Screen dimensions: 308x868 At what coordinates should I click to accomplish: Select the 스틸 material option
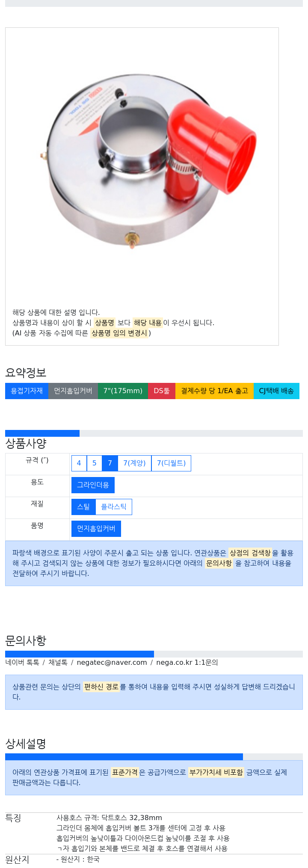click(x=83, y=507)
